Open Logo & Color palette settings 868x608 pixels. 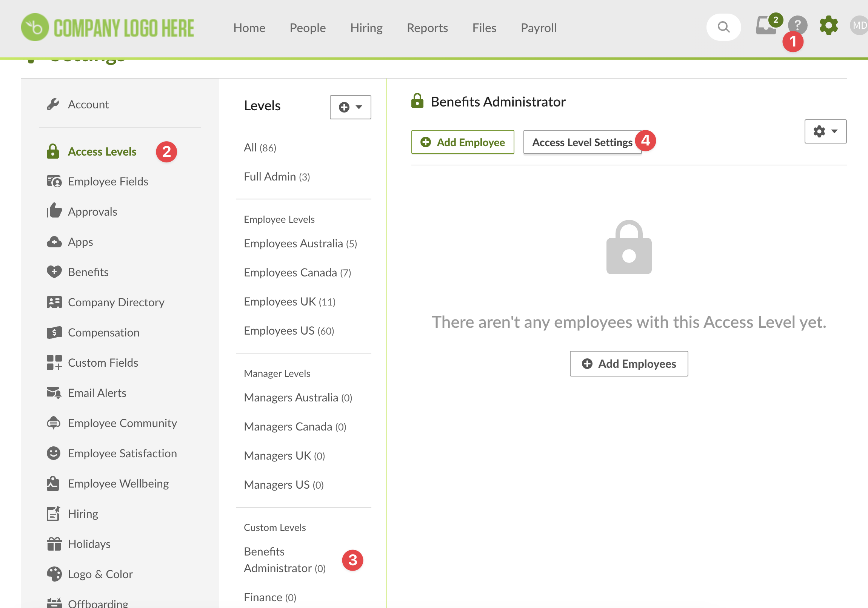tap(100, 574)
